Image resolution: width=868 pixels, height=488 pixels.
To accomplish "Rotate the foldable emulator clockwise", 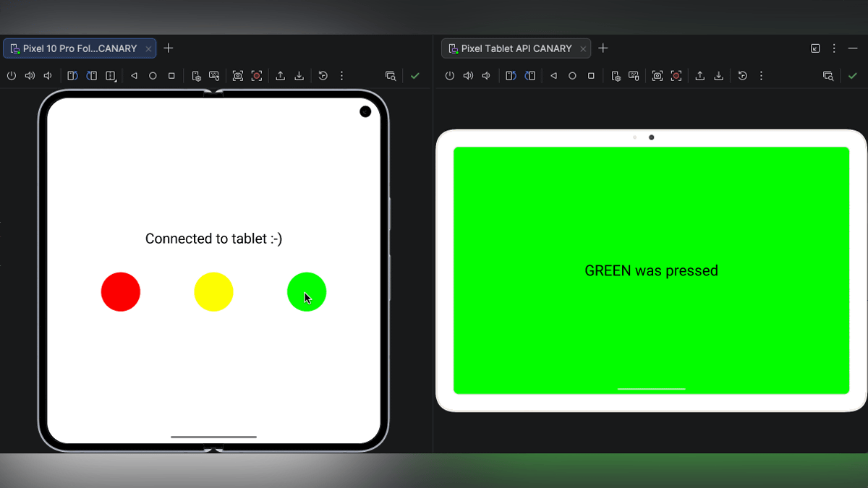I will click(92, 75).
